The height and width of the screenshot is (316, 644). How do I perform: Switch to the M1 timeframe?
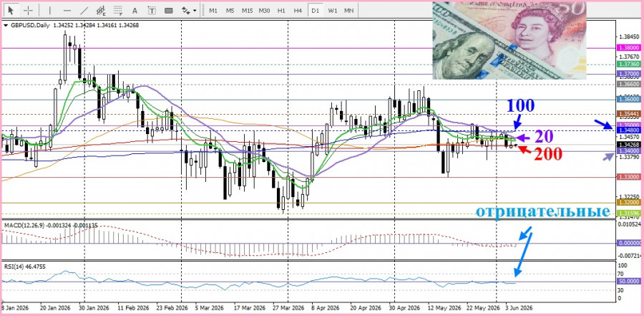point(213,10)
